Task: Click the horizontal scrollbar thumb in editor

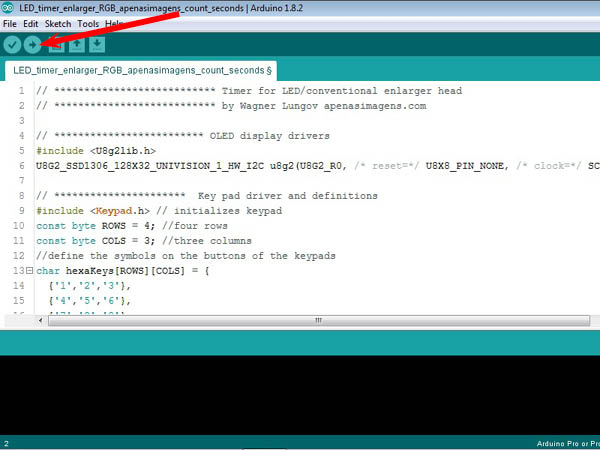Action: click(x=319, y=320)
